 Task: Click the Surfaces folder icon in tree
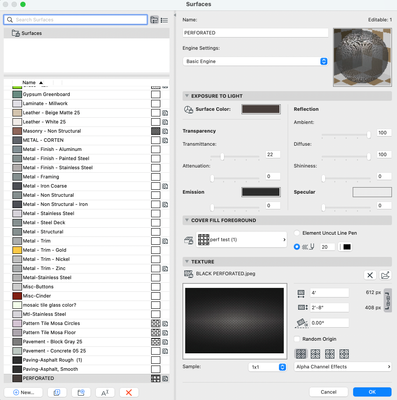15,33
